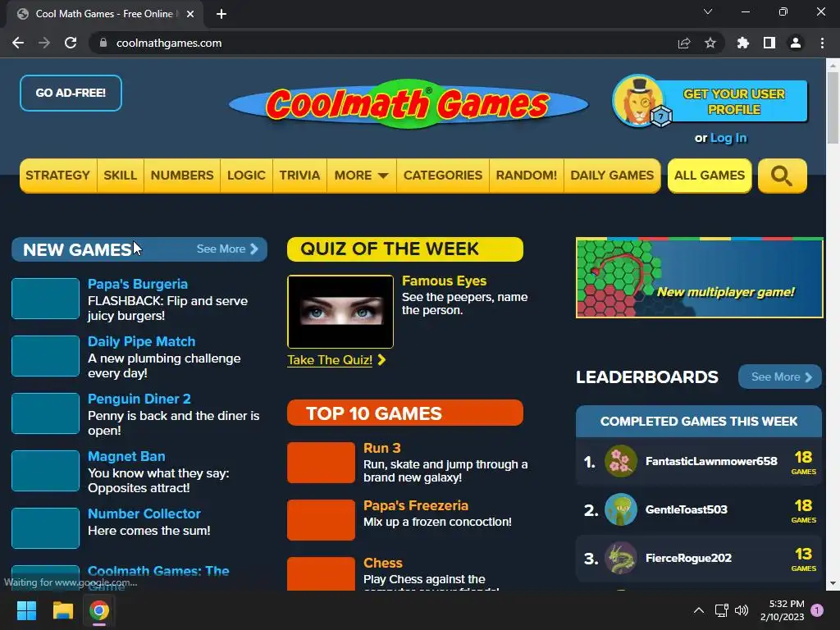Click the volume speaker tray icon

tap(742, 610)
